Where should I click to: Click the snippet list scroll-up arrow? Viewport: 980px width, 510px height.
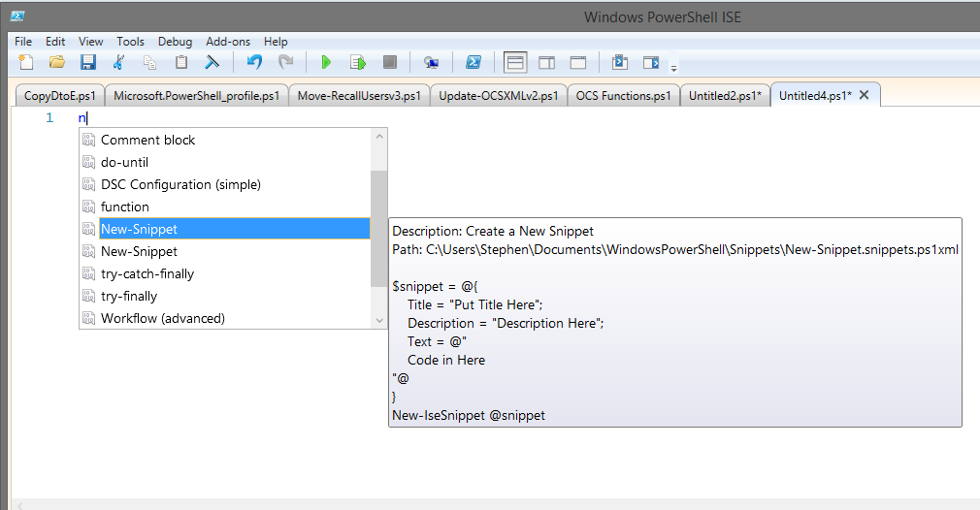(x=378, y=136)
